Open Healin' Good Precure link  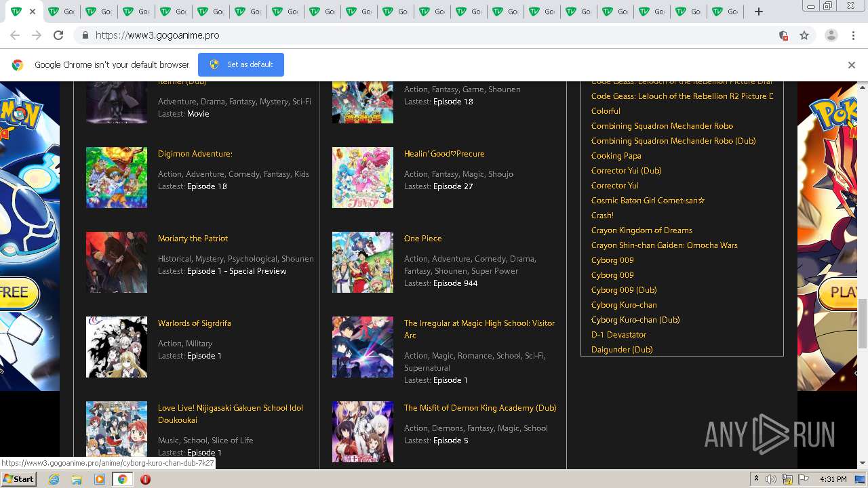coord(444,154)
